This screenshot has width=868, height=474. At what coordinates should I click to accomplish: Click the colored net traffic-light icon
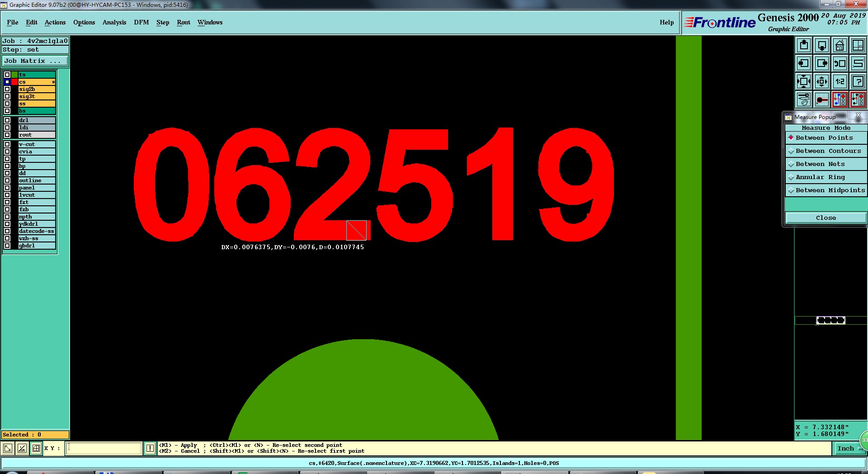coord(840,100)
